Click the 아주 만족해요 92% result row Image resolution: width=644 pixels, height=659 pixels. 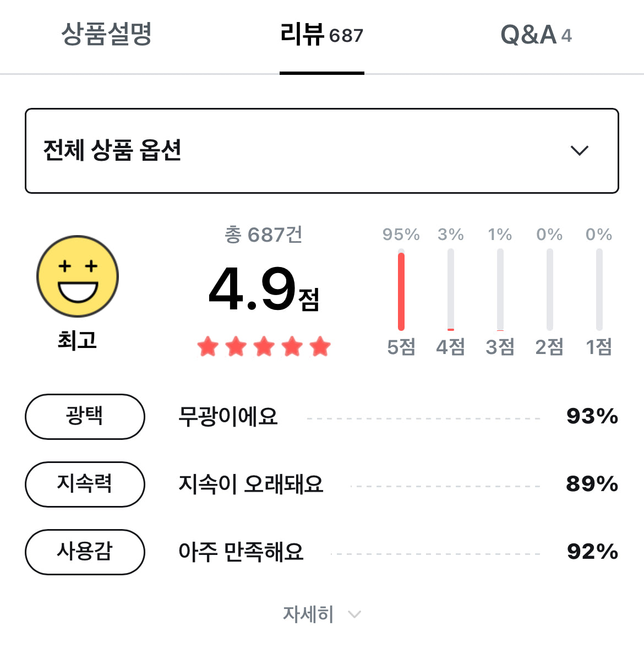click(x=399, y=552)
